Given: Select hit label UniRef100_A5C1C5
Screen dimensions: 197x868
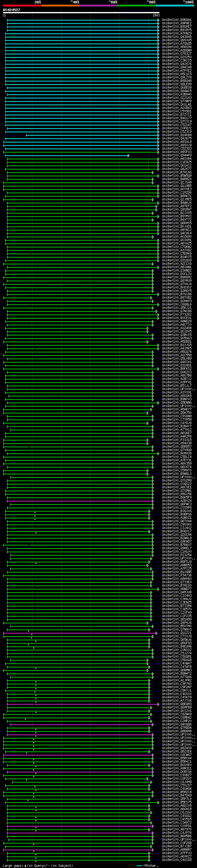Looking at the screenshot, I should pos(177,74).
